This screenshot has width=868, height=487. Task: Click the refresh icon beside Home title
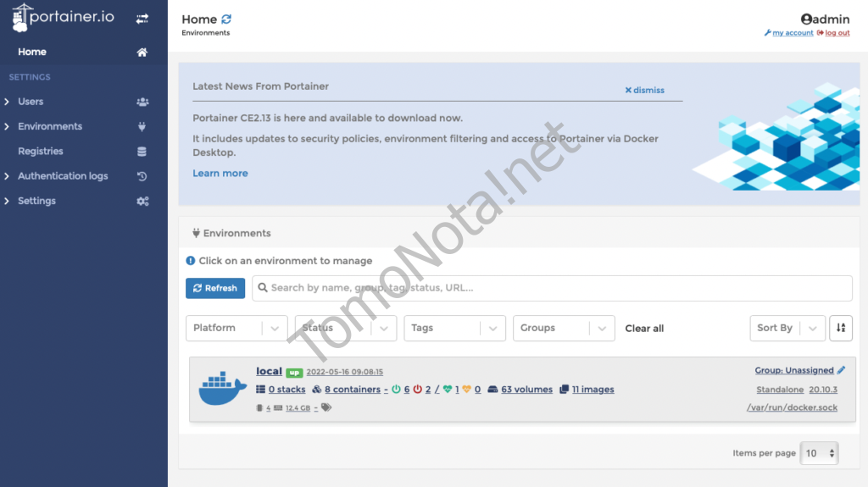point(225,19)
